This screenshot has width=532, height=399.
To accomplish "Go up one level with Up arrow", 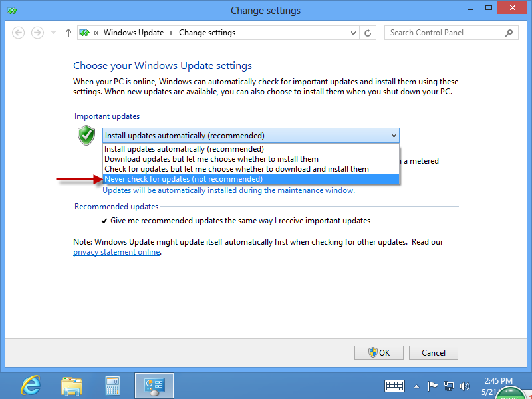I will (x=68, y=33).
